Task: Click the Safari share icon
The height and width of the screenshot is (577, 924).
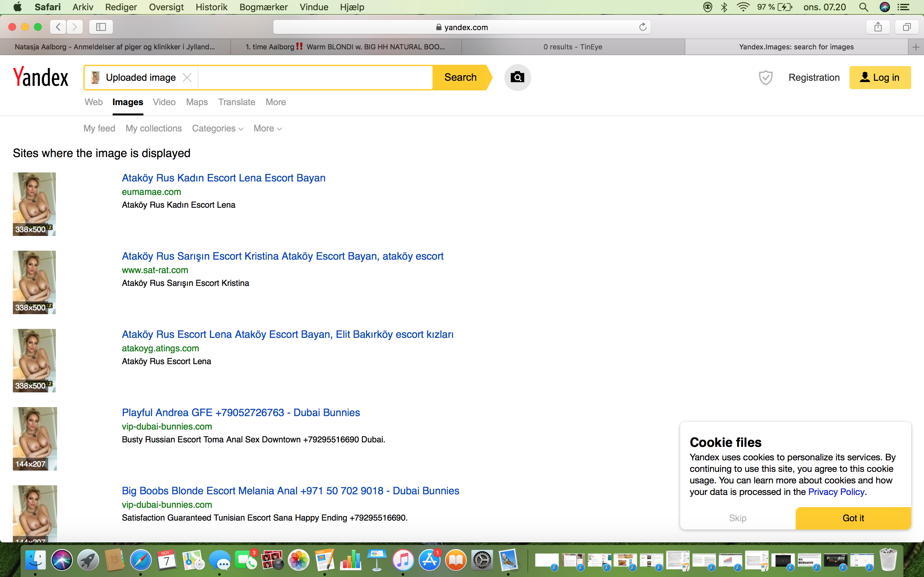Action: [x=878, y=27]
